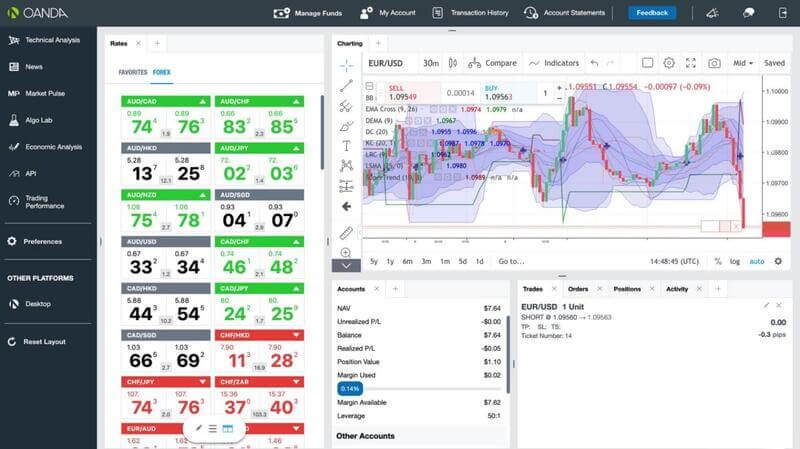The height and width of the screenshot is (449, 800).
Task: Open Account Statements
Action: click(x=564, y=13)
